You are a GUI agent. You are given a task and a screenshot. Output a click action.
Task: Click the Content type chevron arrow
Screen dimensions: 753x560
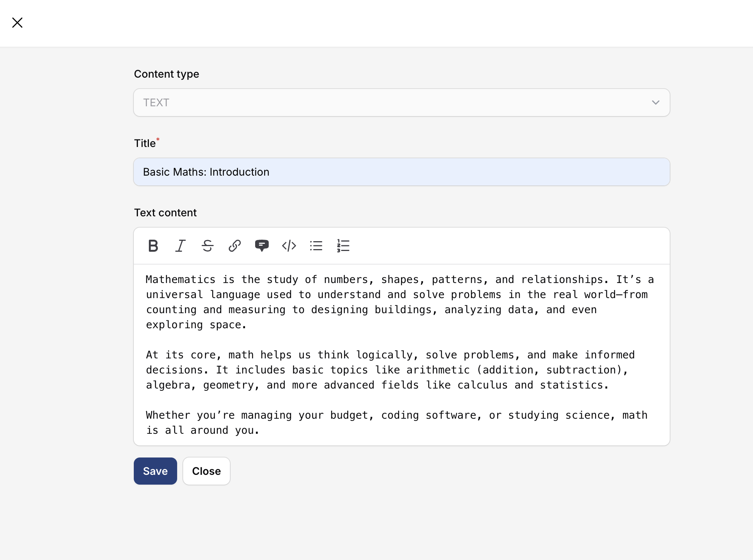coord(655,103)
